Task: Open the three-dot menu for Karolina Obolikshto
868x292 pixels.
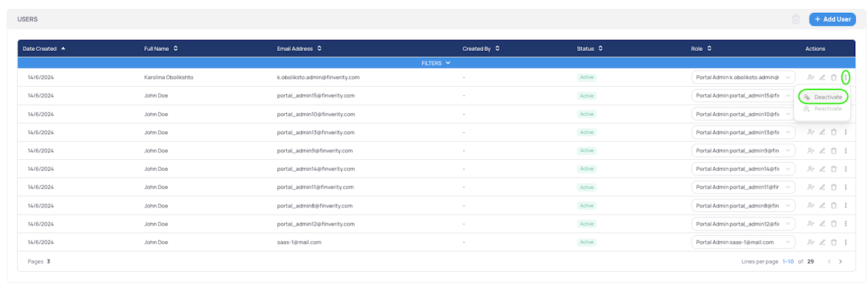Action: click(845, 77)
